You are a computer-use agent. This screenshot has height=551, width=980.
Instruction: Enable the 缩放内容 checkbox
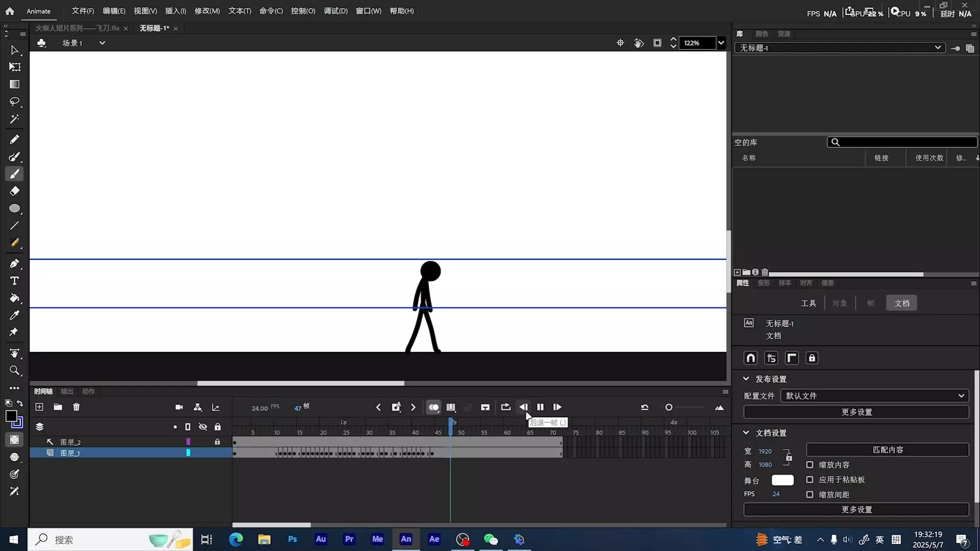tap(810, 465)
